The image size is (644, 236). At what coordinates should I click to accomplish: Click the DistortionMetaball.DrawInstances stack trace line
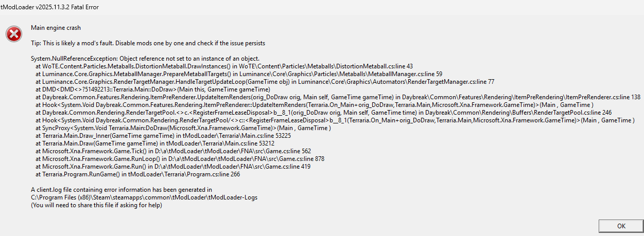224,66
